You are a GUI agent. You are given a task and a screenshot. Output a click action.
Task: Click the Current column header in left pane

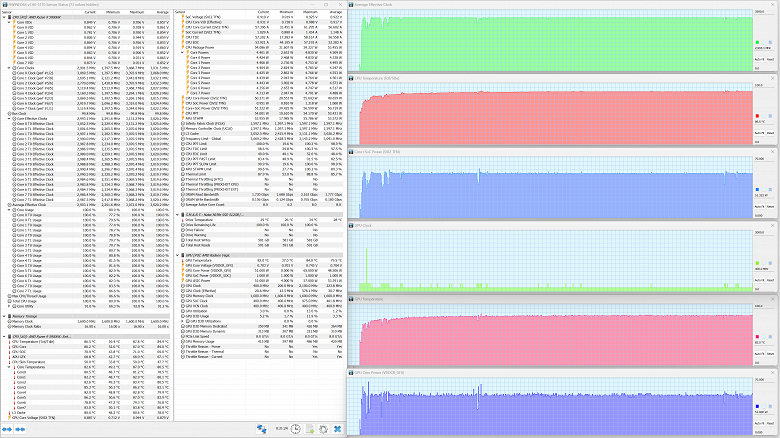pyautogui.click(x=90, y=12)
